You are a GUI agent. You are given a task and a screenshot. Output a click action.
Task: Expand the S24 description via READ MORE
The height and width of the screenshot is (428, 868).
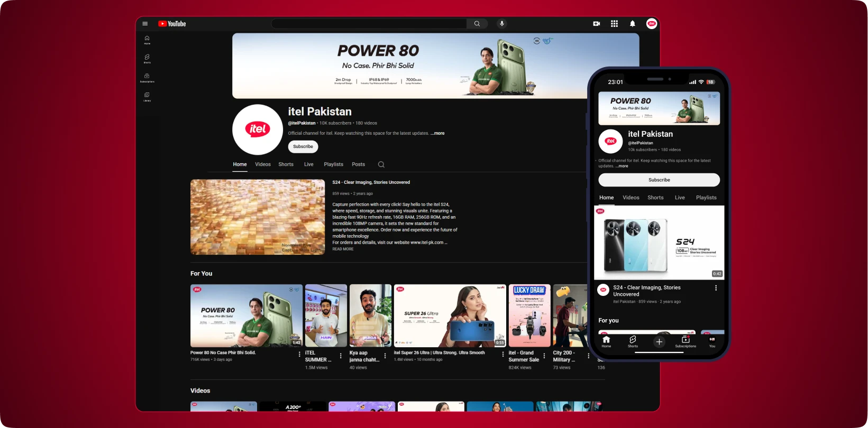(x=343, y=249)
